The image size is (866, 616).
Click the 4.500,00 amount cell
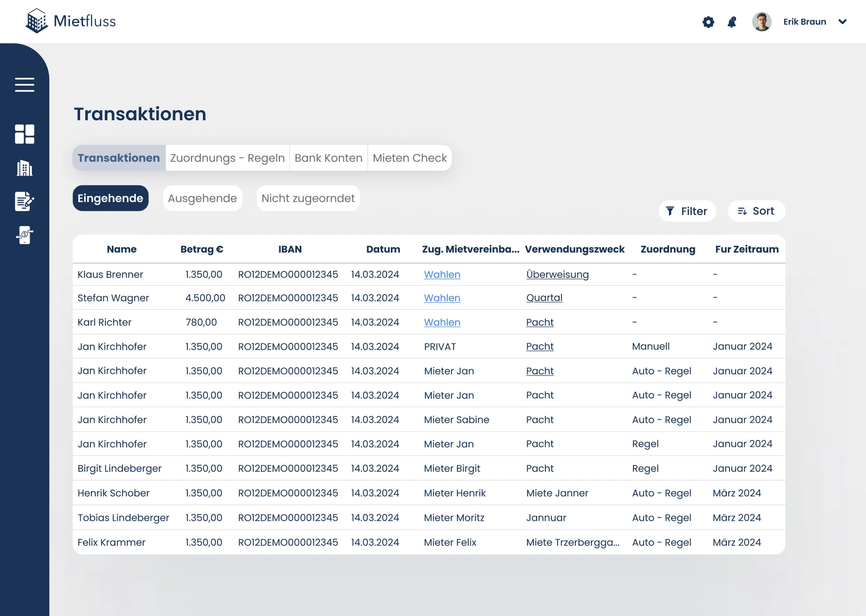tap(205, 298)
